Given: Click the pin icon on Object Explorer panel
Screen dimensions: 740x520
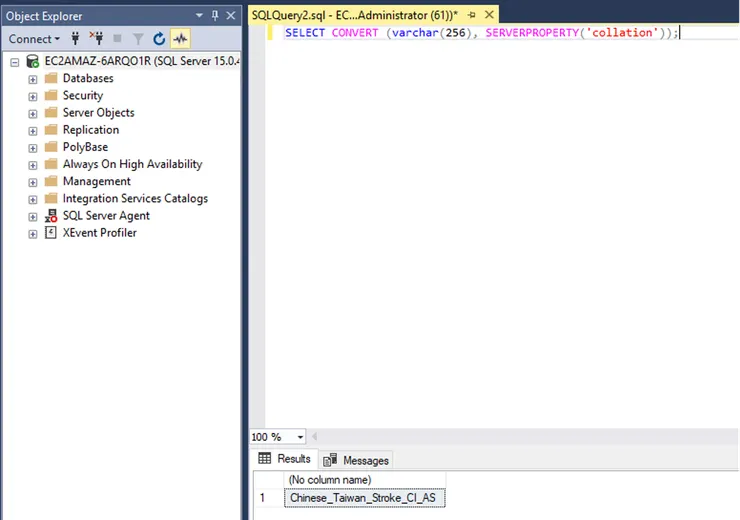Looking at the screenshot, I should pyautogui.click(x=215, y=16).
